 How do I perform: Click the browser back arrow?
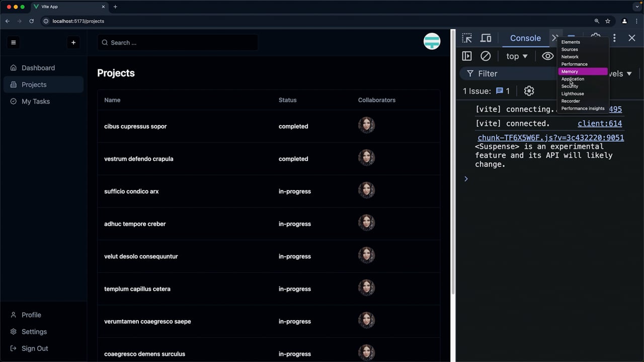[x=8, y=21]
